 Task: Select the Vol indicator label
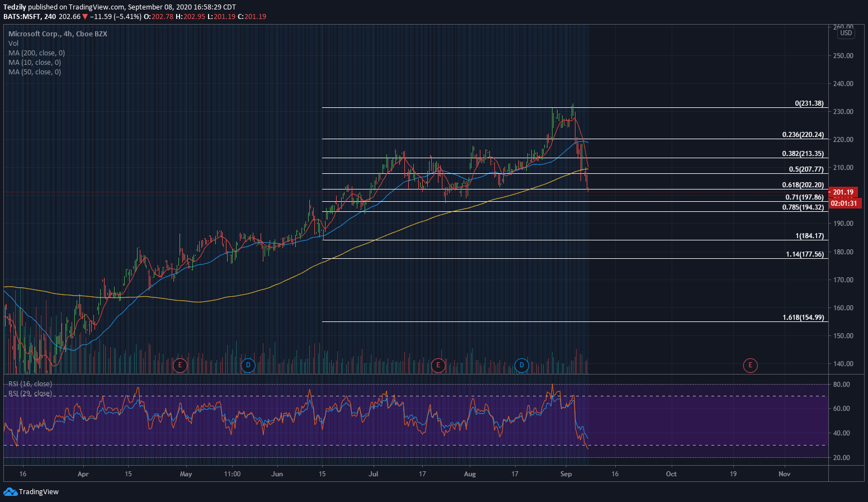(13, 43)
